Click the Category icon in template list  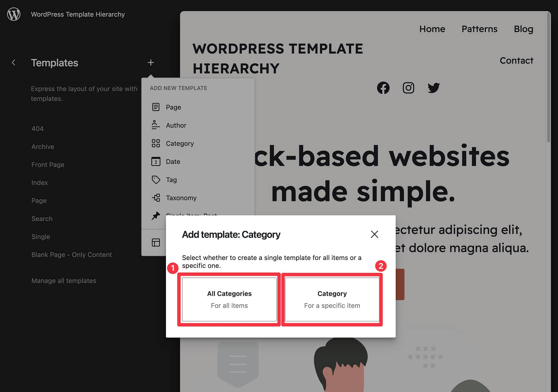(x=156, y=143)
